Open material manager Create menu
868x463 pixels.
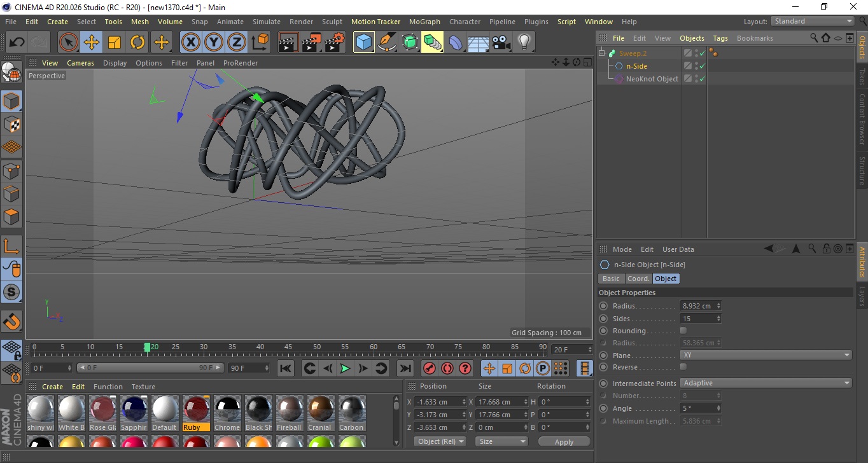(x=52, y=387)
